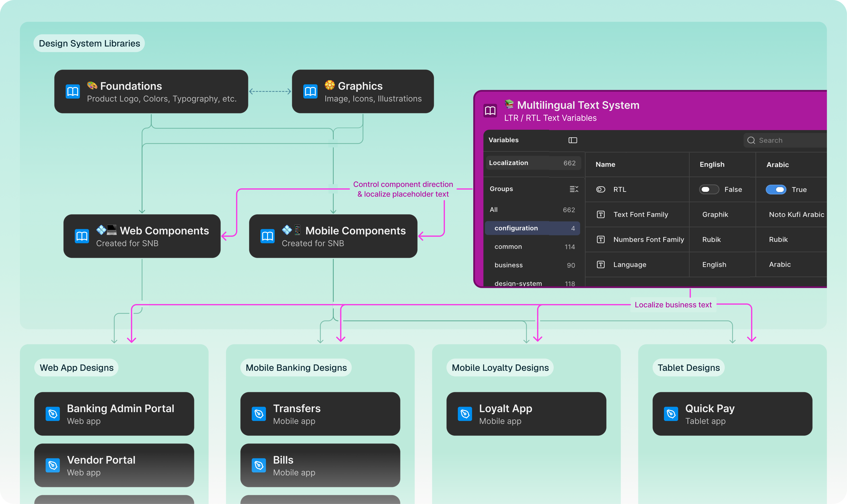Click the Arabic Language value cell

792,265
